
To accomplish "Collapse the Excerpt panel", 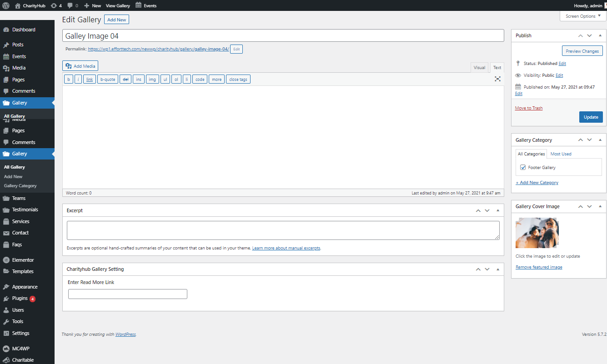I will [x=497, y=210].
